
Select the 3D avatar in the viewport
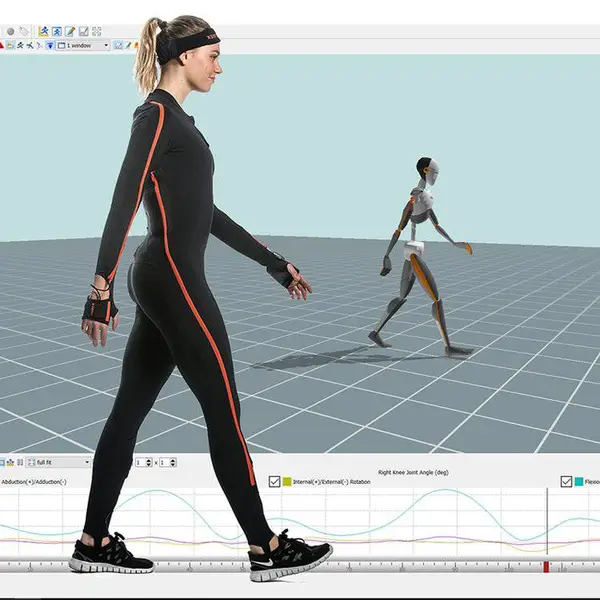click(422, 256)
